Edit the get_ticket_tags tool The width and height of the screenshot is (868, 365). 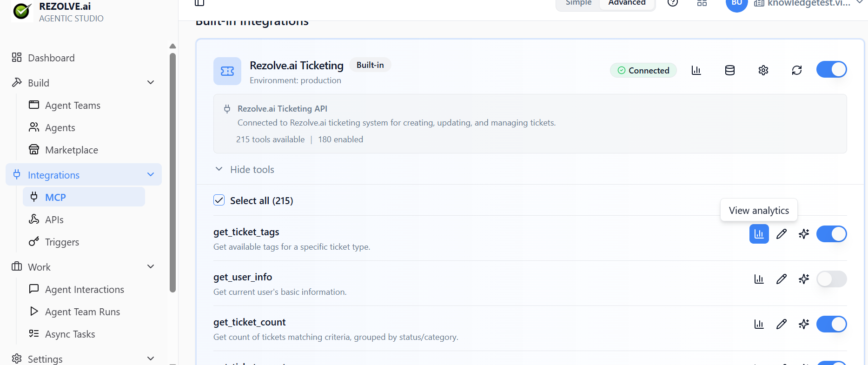[x=782, y=234]
